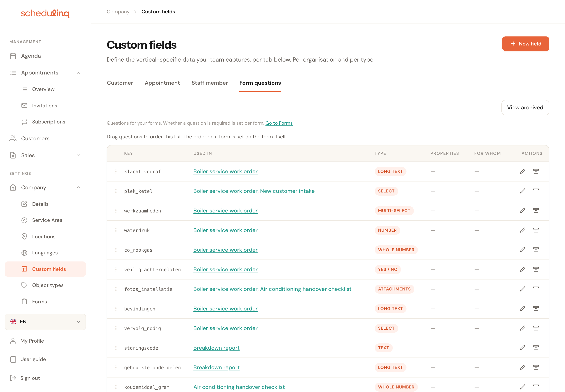Edit the co_rookgas field
This screenshot has width=565, height=392.
[x=522, y=250]
